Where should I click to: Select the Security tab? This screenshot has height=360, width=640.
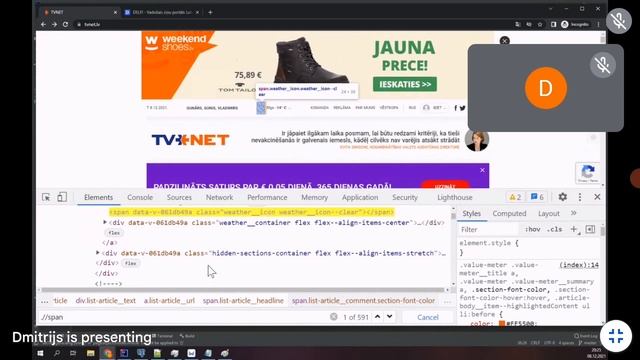tap(405, 197)
